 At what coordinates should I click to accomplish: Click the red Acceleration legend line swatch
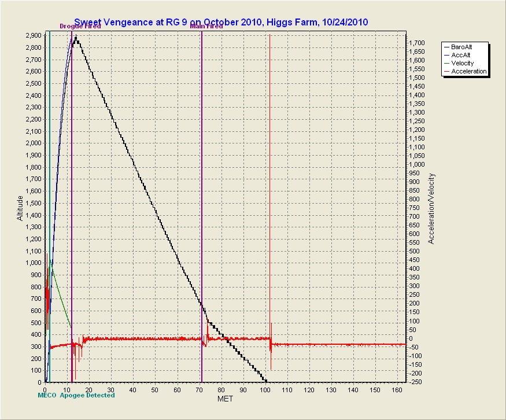[x=446, y=72]
